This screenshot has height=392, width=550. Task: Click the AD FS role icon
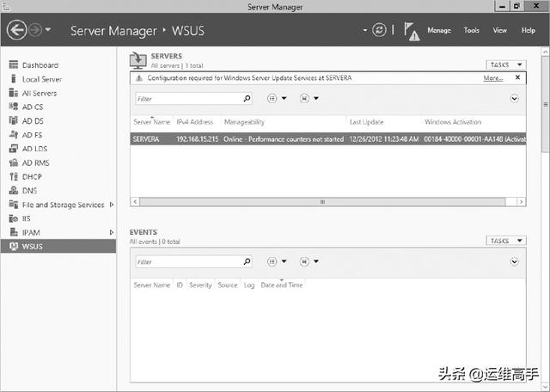point(14,134)
